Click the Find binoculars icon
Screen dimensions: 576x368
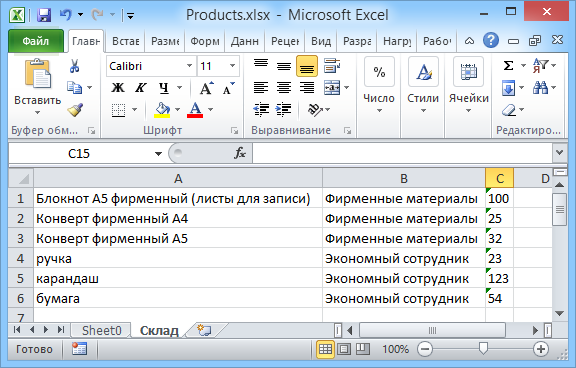(541, 88)
